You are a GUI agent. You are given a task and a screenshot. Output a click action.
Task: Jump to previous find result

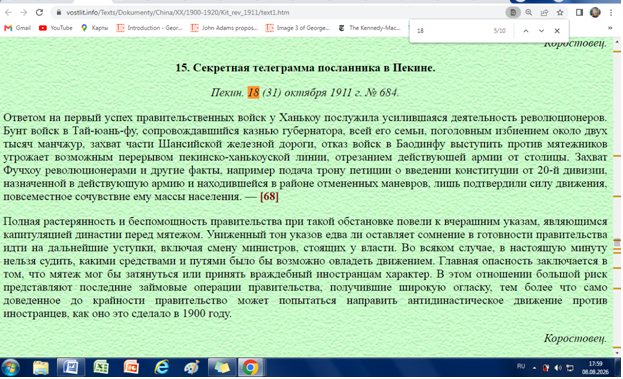click(x=526, y=31)
